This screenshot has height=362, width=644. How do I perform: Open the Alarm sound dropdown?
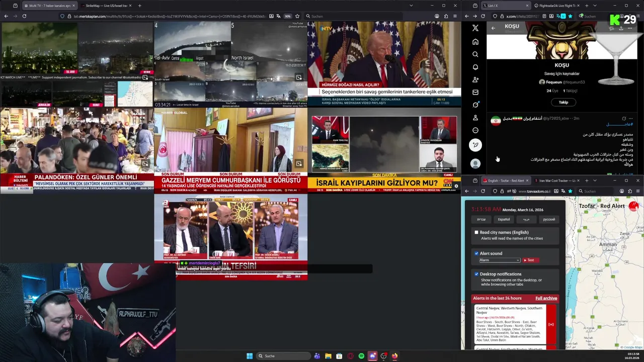499,260
